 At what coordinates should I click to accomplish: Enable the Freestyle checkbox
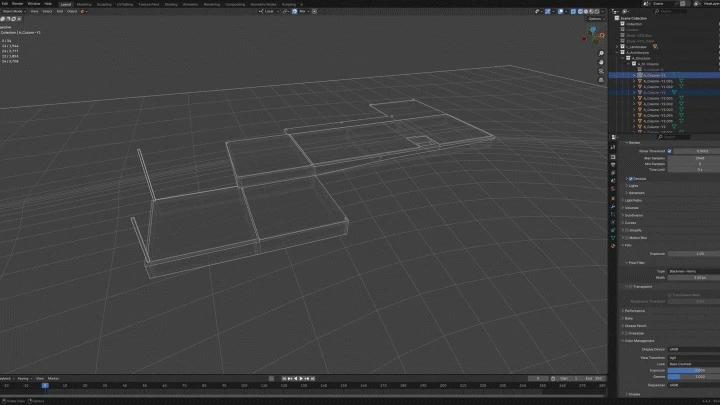click(627, 333)
